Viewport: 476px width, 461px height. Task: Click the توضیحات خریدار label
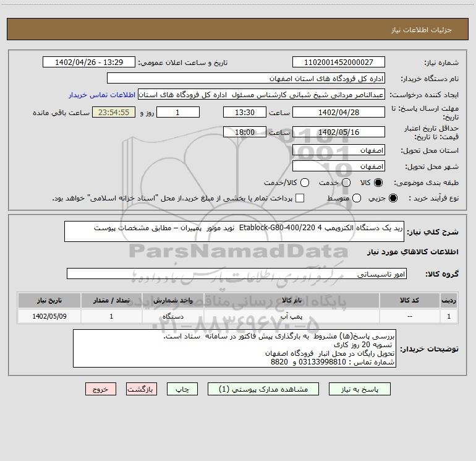429,349
